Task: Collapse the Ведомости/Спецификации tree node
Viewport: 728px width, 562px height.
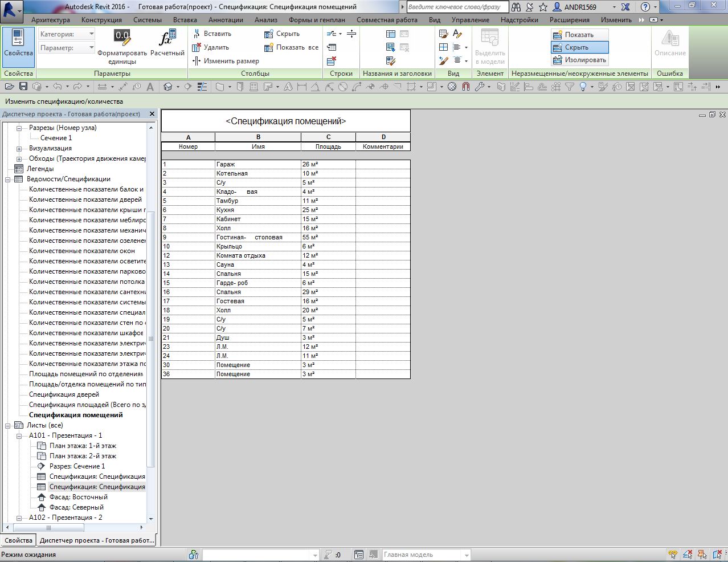Action: (x=9, y=179)
